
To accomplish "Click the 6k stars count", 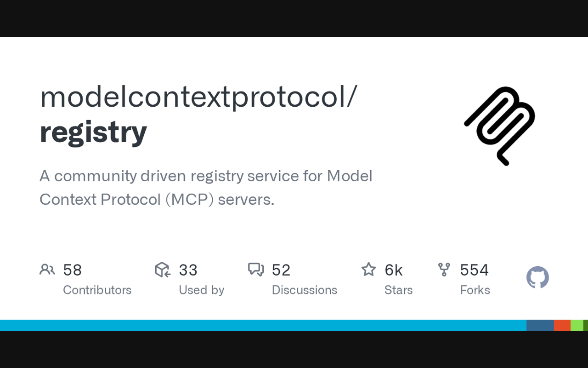I will (x=394, y=270).
